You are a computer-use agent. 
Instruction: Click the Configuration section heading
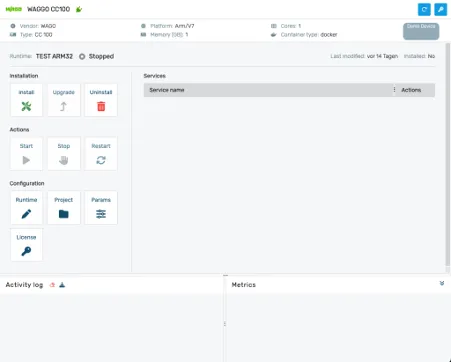tap(27, 183)
